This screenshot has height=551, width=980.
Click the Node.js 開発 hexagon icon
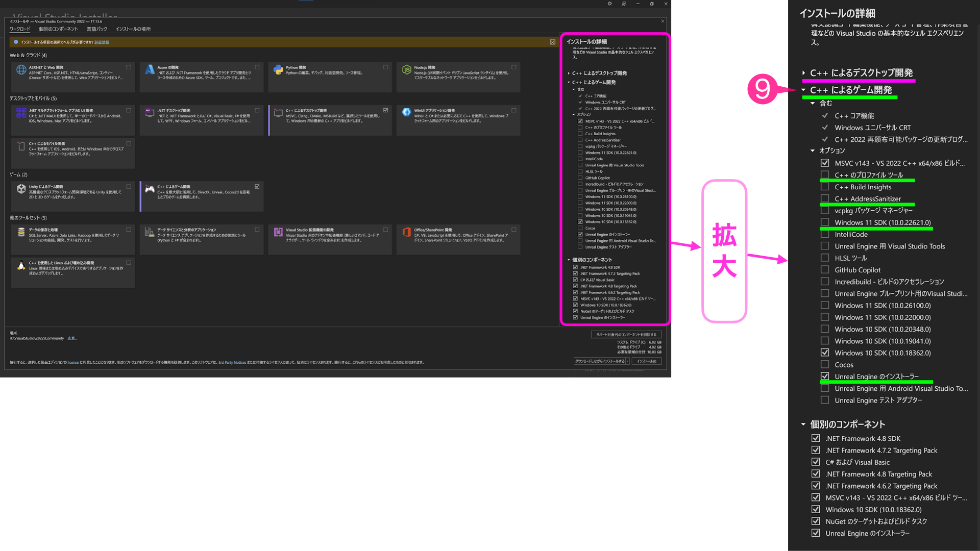tap(407, 70)
